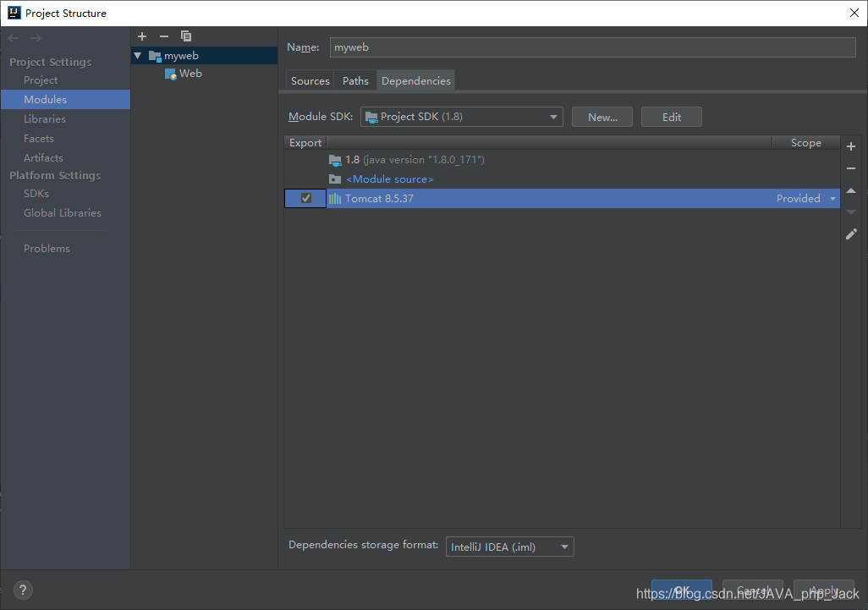Select the <Module source> row
Screen dimensions: 868x610
click(x=562, y=179)
